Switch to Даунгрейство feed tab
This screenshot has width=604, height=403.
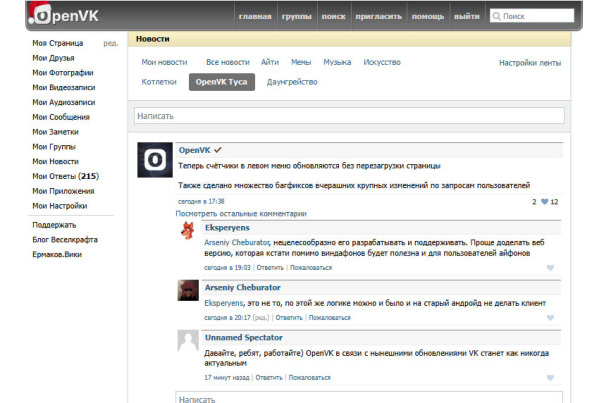pos(292,82)
